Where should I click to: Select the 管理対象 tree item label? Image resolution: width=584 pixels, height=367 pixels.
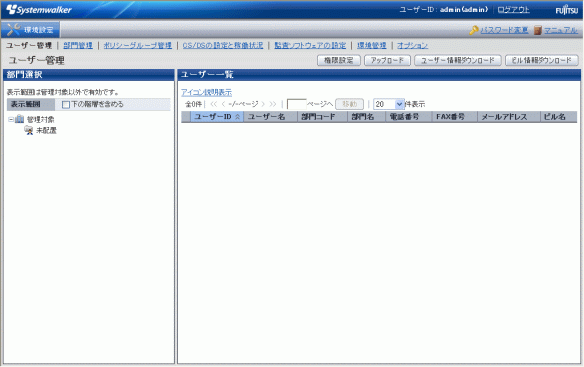click(41, 120)
